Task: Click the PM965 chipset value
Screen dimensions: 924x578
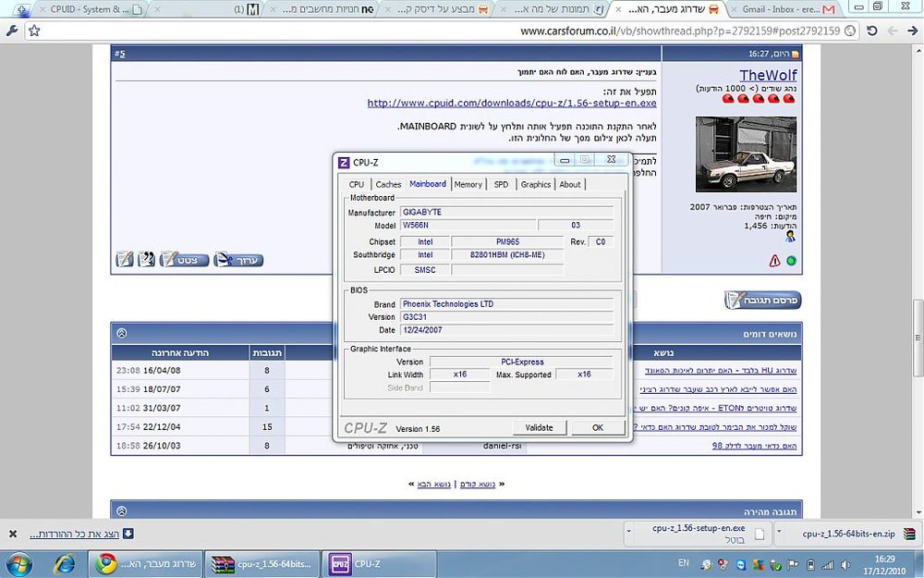Action: pyautogui.click(x=507, y=241)
